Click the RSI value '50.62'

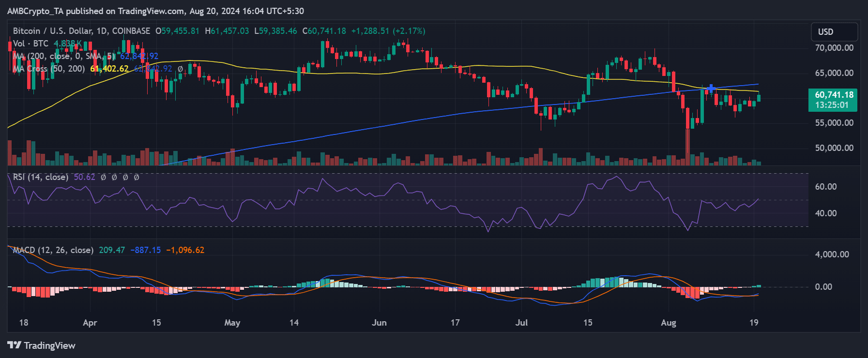[84, 177]
